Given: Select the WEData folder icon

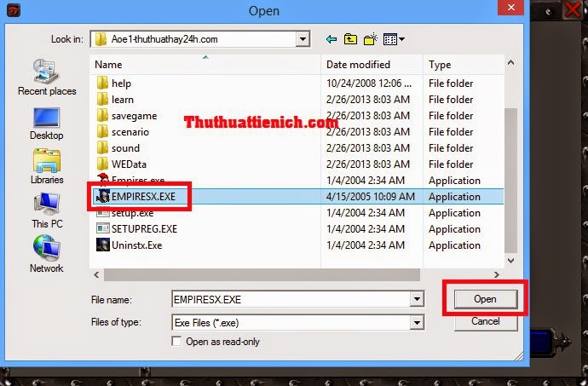Looking at the screenshot, I should coord(102,164).
